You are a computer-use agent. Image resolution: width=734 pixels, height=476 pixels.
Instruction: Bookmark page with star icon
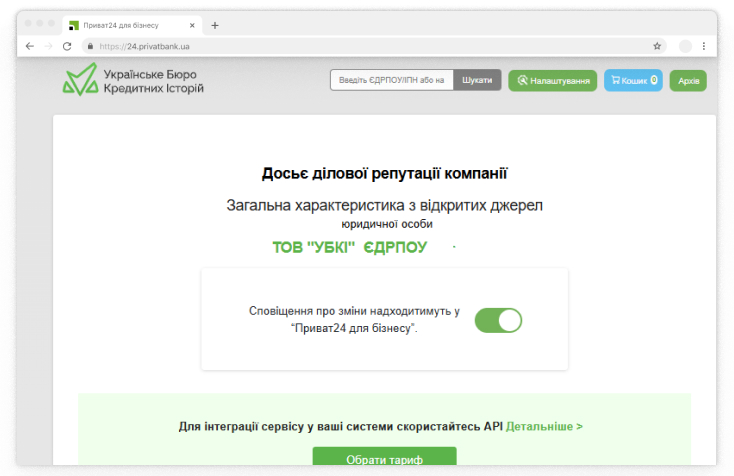point(657,46)
